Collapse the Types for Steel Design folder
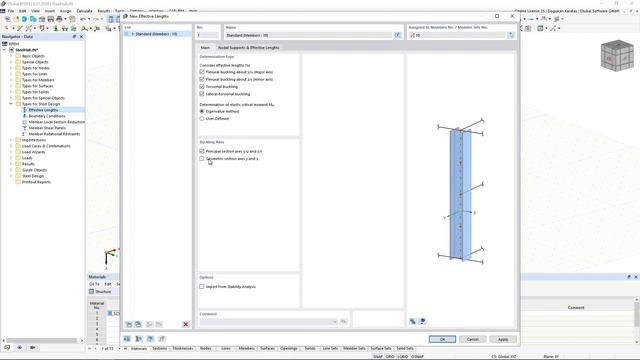This screenshot has height=360, width=640. [11, 104]
